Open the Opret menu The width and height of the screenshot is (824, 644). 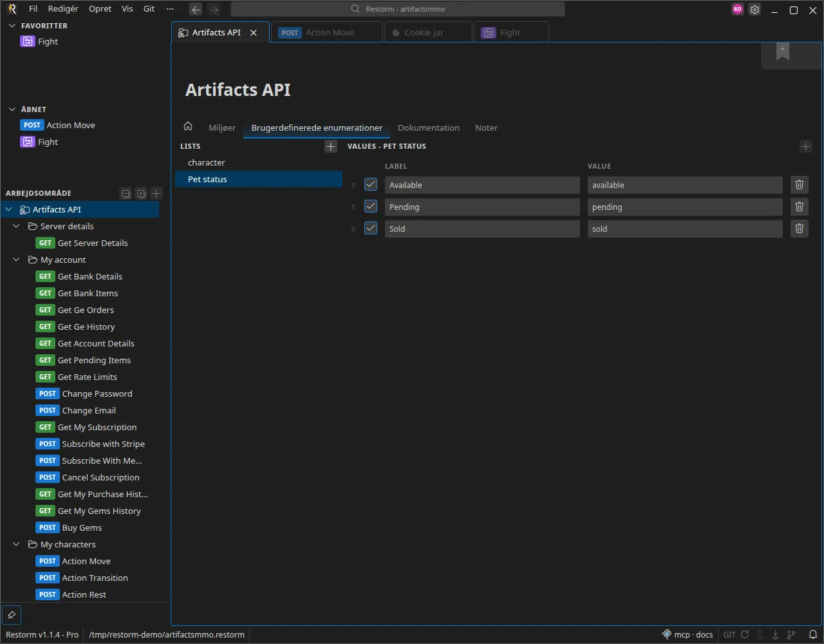(100, 9)
